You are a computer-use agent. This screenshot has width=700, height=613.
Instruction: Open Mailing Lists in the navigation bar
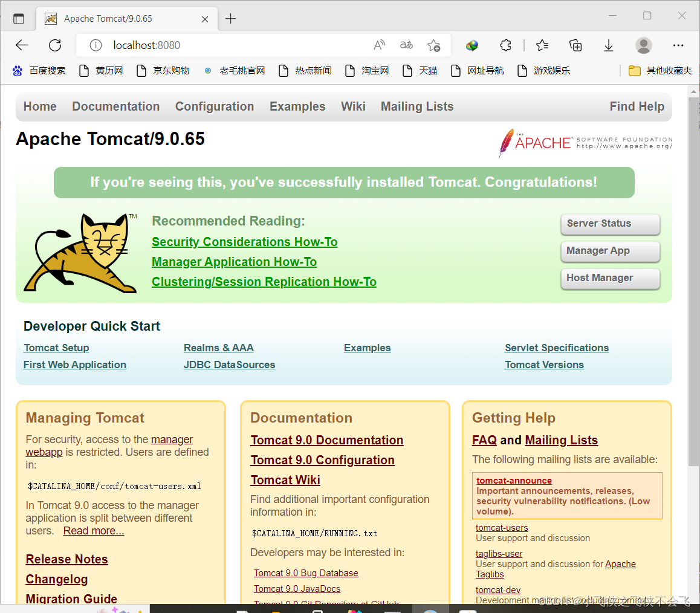(x=417, y=106)
